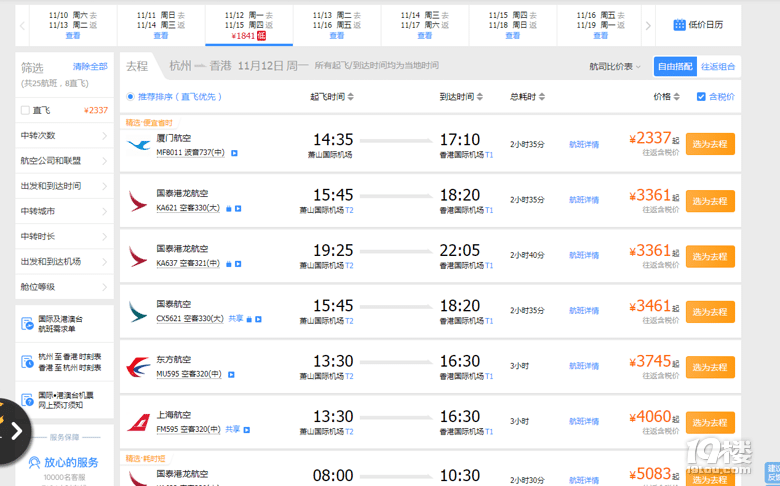Open 航司比价表 dropdown

615,67
